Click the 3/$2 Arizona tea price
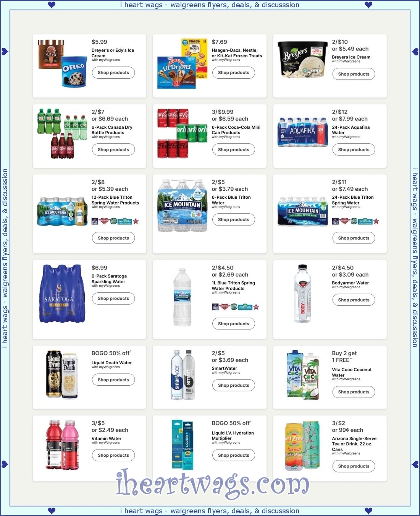The width and height of the screenshot is (420, 516). 339,424
